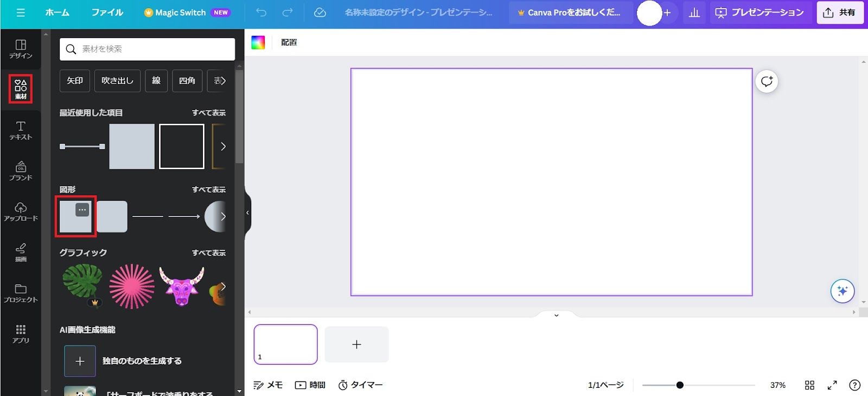This screenshot has height=396, width=868.
Task: Add collaborator with the plus icon
Action: (667, 12)
